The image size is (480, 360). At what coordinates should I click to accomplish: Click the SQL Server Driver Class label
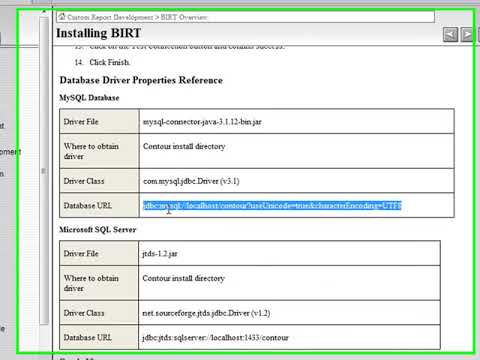pos(84,313)
